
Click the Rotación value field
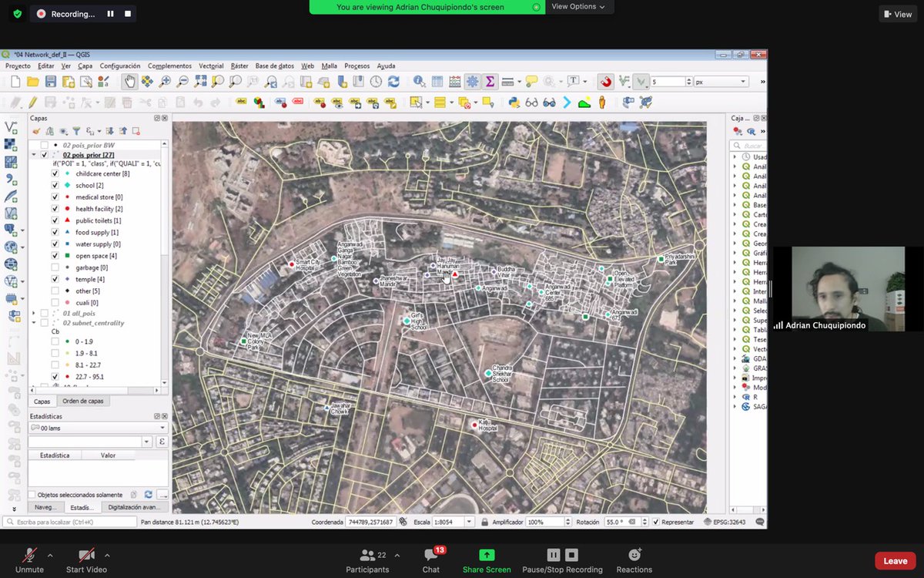[621, 522]
